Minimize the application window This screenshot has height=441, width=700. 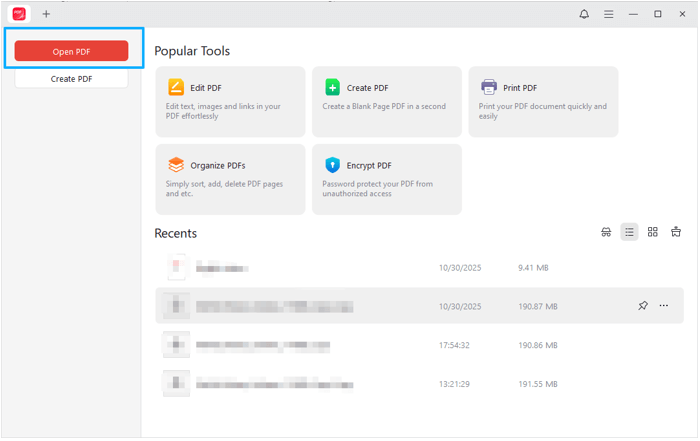click(633, 14)
